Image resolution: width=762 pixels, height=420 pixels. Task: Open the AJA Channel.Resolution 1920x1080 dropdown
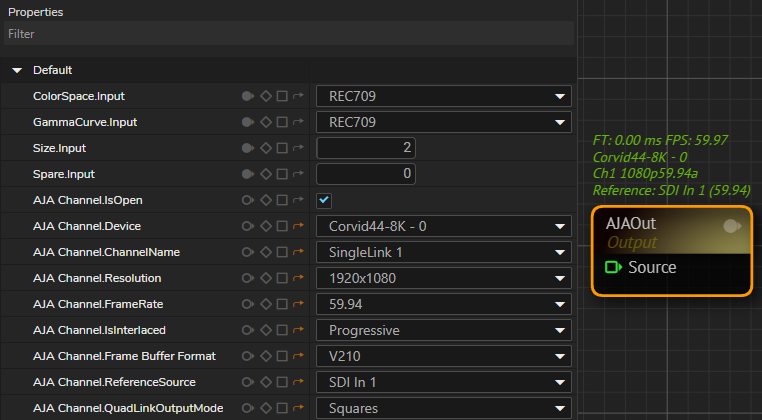click(444, 278)
